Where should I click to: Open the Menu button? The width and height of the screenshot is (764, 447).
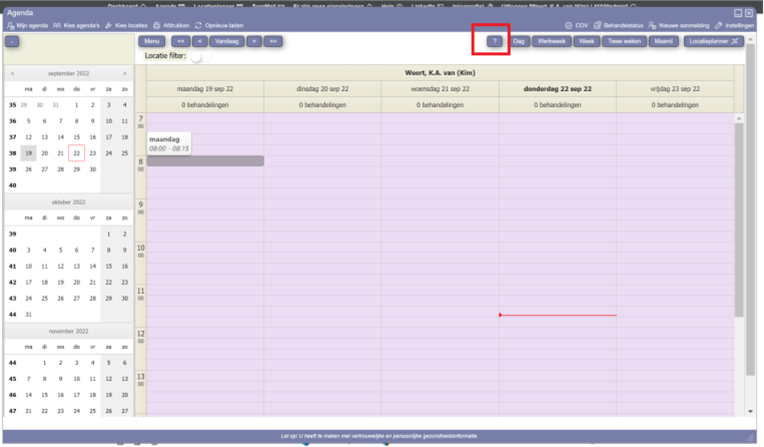(x=152, y=41)
